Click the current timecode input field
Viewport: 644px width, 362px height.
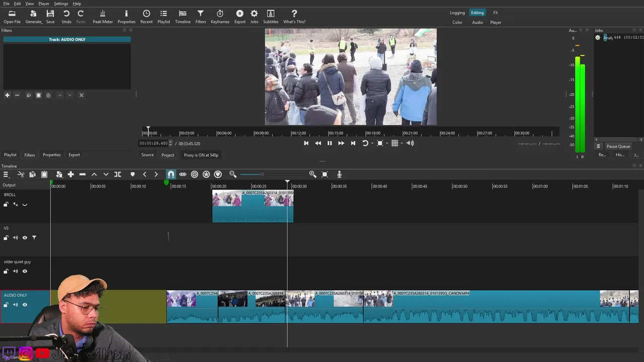click(153, 143)
